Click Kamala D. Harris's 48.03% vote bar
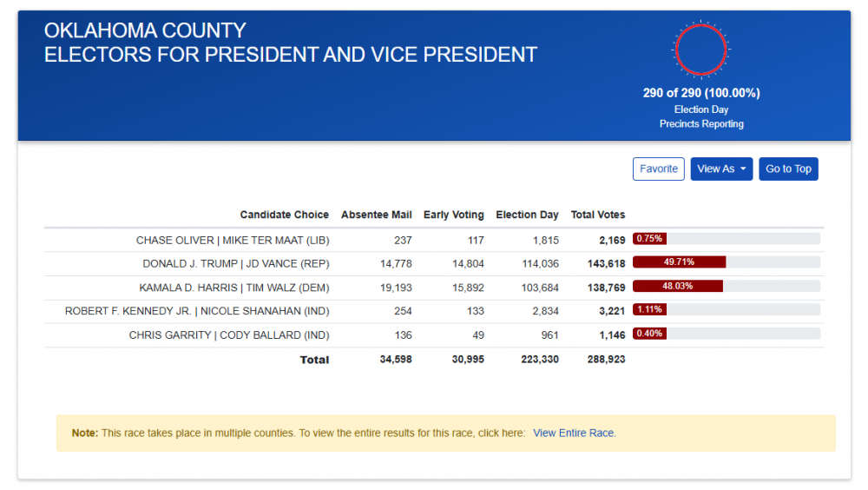The width and height of the screenshot is (868, 490). [678, 286]
